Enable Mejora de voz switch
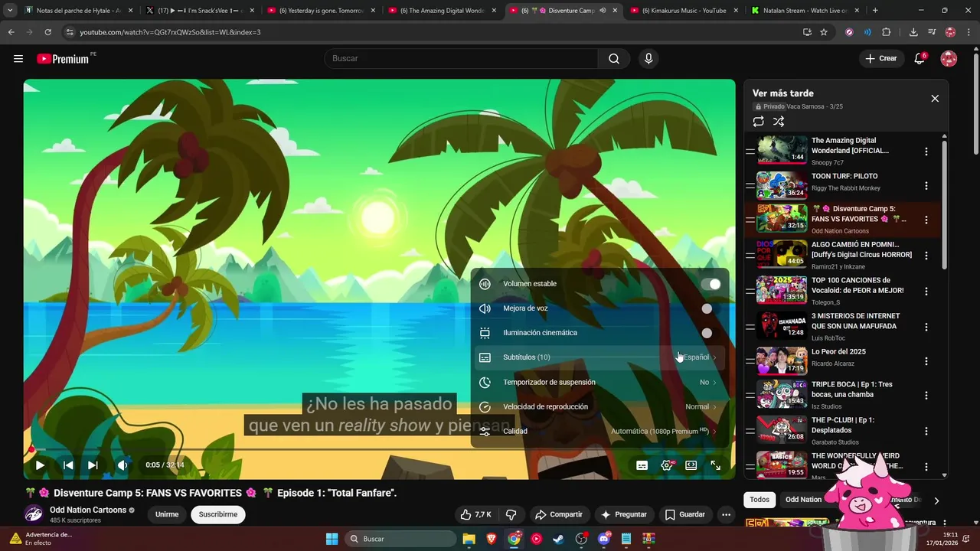 tap(710, 308)
